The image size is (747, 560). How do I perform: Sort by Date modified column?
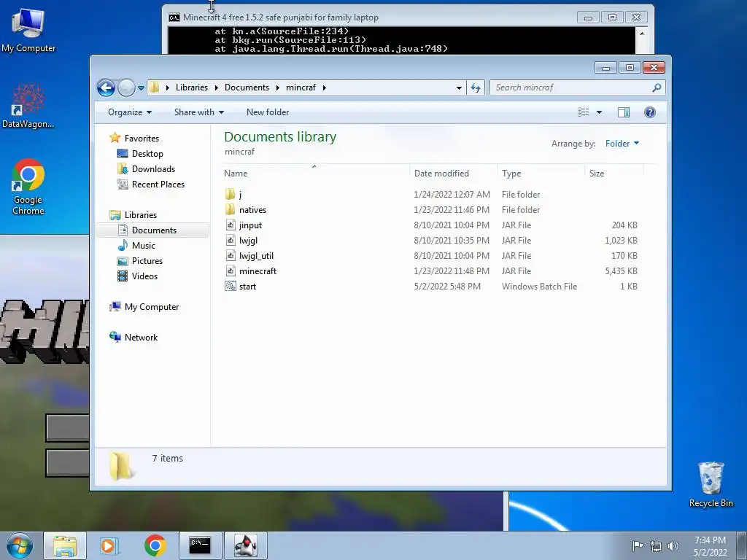coord(452,174)
